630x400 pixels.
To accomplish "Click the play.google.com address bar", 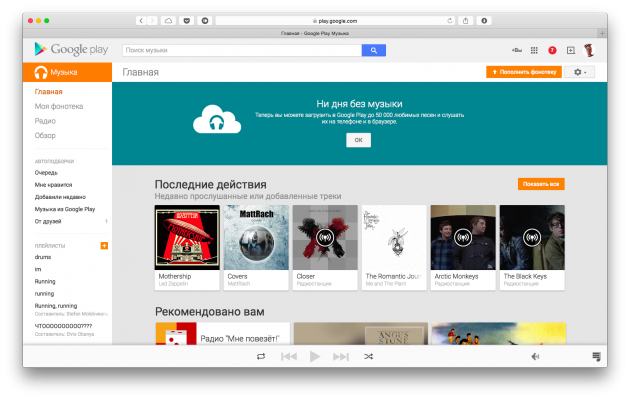I will 335,20.
